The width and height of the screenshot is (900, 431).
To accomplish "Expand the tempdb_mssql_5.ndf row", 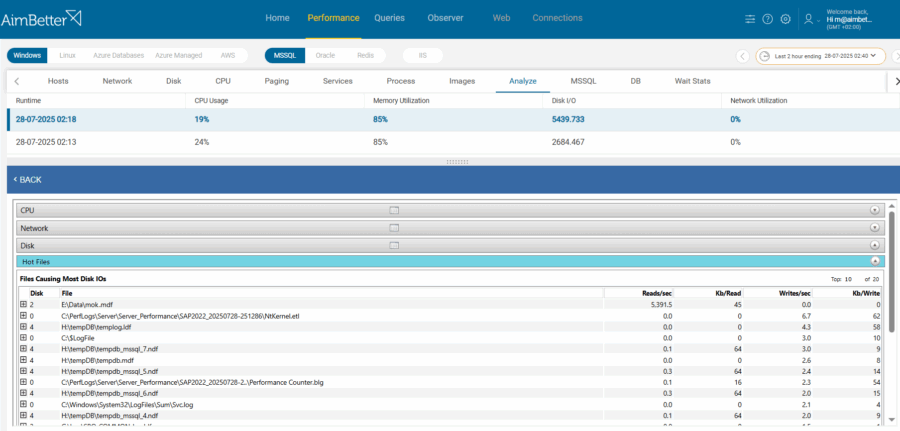I will (x=24, y=371).
